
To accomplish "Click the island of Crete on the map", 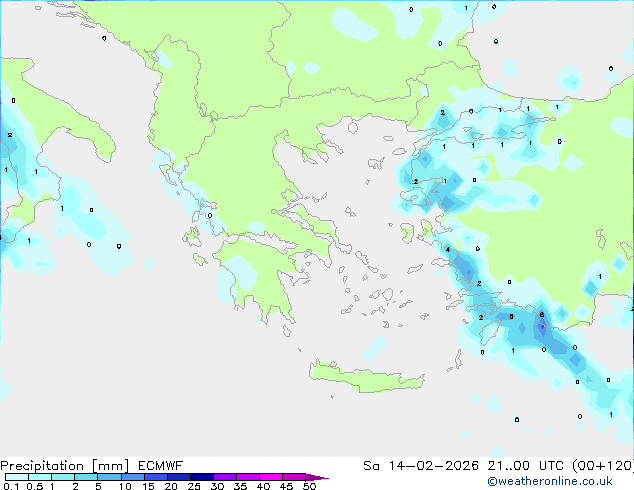I will [366, 376].
